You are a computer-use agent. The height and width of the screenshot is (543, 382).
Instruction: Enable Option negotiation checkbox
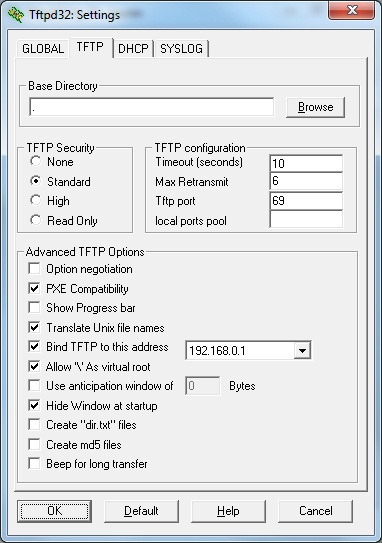point(34,269)
